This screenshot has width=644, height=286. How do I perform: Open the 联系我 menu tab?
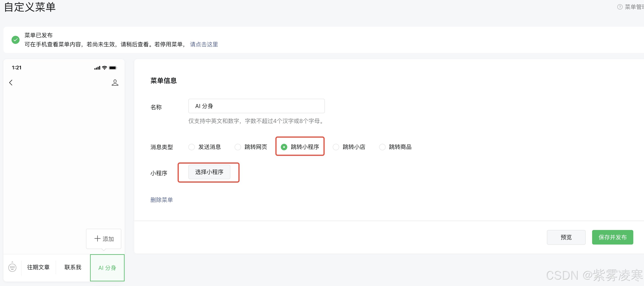73,267
